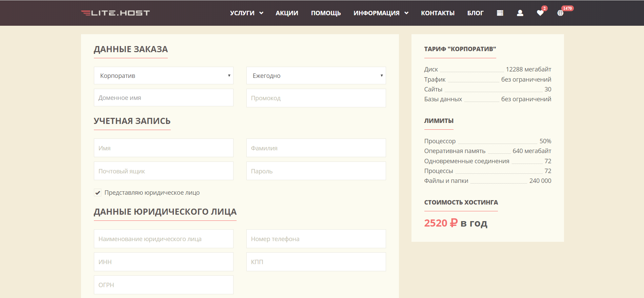Click the Номер телефона field
This screenshot has width=644, height=298.
pyautogui.click(x=316, y=239)
